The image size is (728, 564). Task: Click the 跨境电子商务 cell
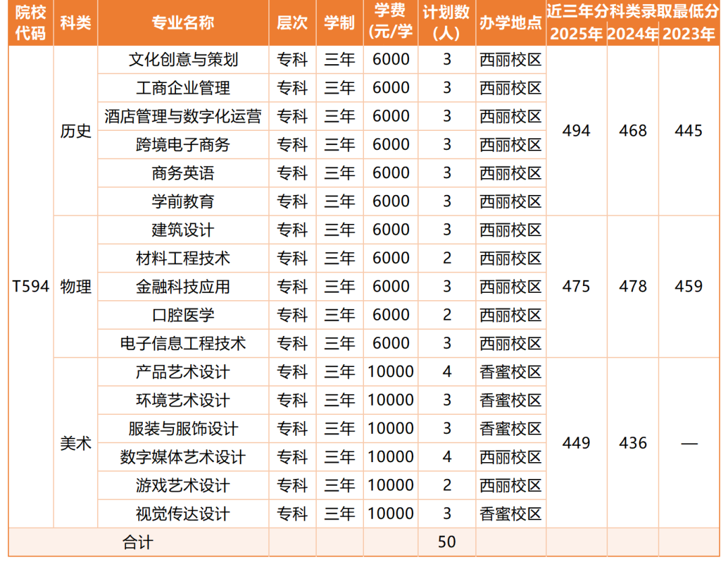point(183,144)
